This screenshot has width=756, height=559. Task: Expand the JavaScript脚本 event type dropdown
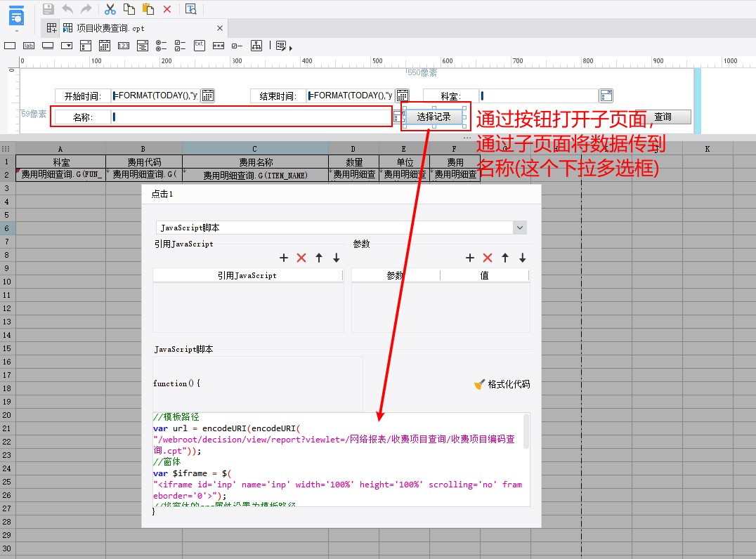click(520, 228)
